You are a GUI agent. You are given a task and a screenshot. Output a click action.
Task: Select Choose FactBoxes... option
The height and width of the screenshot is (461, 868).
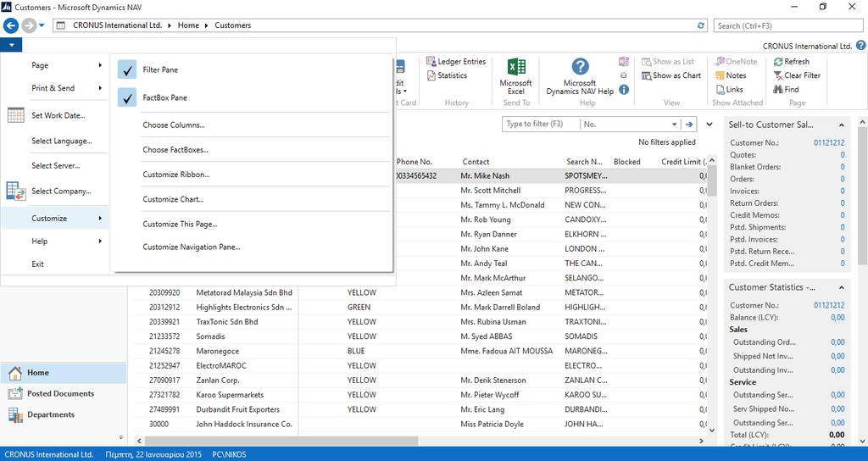[x=175, y=150]
